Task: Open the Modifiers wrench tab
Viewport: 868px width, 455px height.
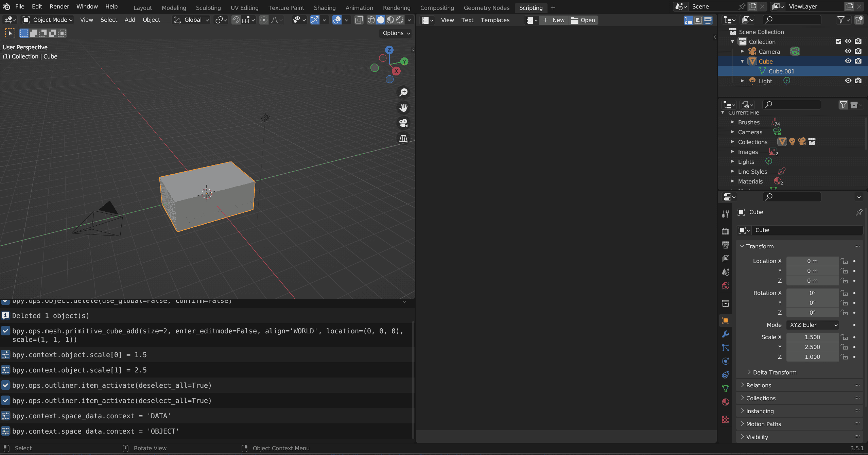Action: pyautogui.click(x=726, y=334)
